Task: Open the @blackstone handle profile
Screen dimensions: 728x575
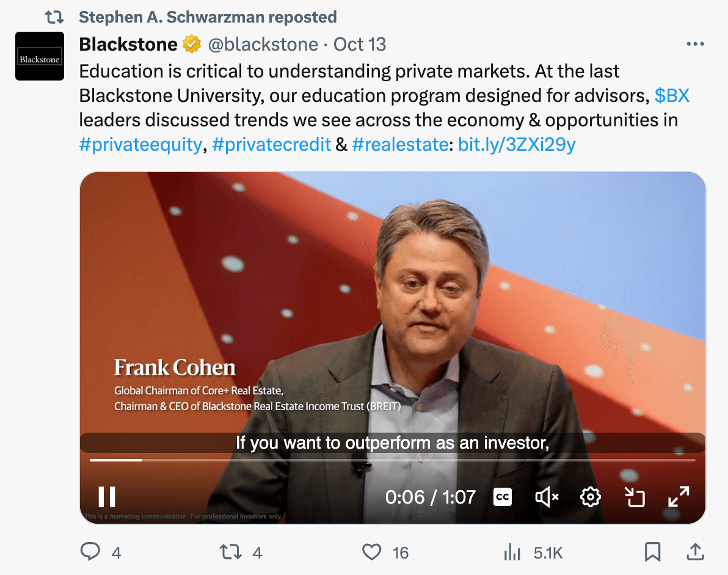Action: pos(263,45)
